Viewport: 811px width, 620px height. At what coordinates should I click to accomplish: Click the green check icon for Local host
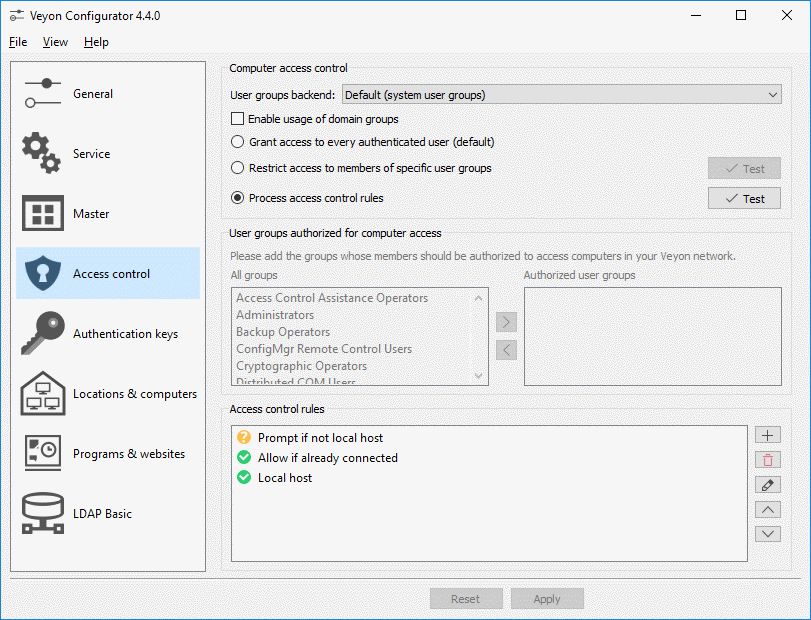244,477
